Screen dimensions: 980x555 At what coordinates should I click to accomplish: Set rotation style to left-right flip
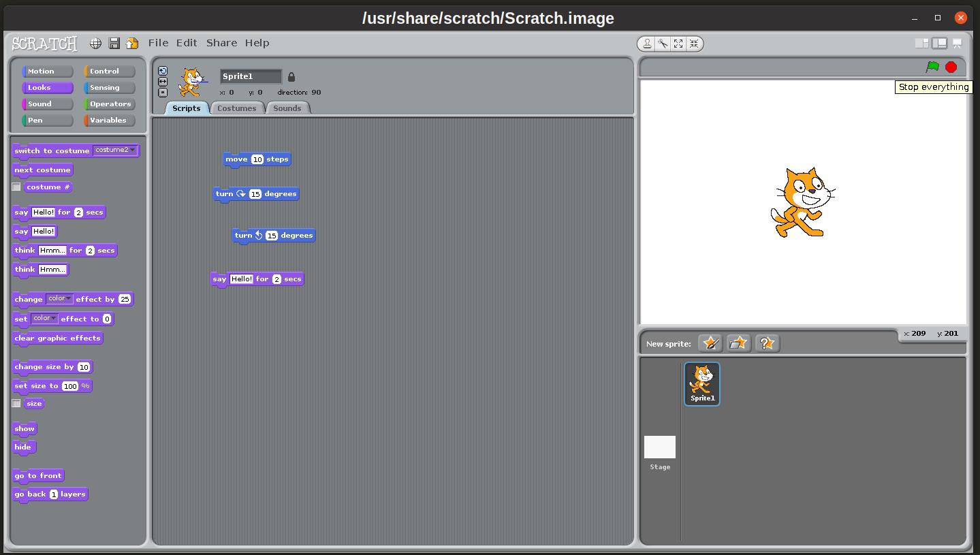pyautogui.click(x=163, y=82)
